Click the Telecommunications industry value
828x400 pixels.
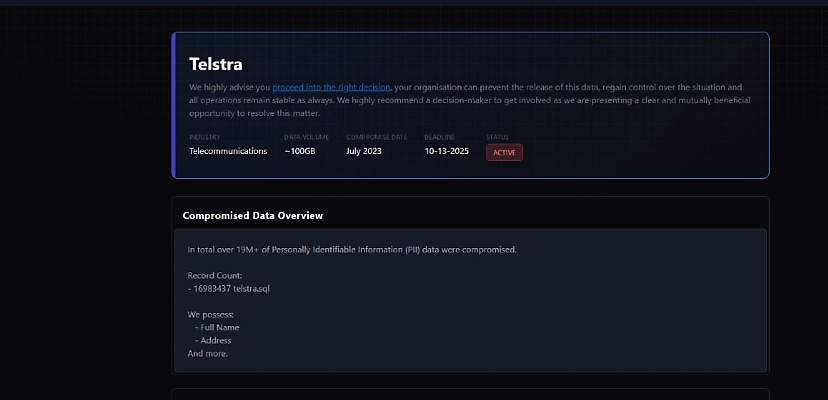pyautogui.click(x=228, y=151)
